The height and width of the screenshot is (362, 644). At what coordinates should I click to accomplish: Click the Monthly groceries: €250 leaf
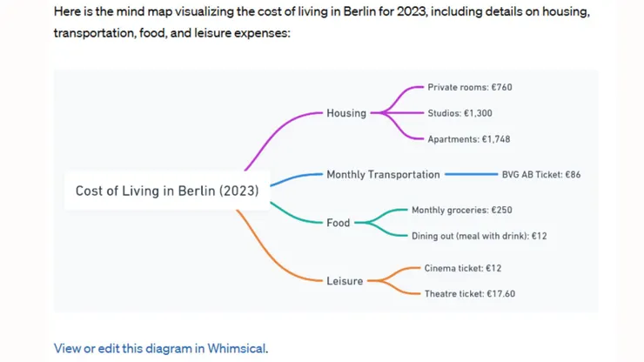(x=461, y=210)
